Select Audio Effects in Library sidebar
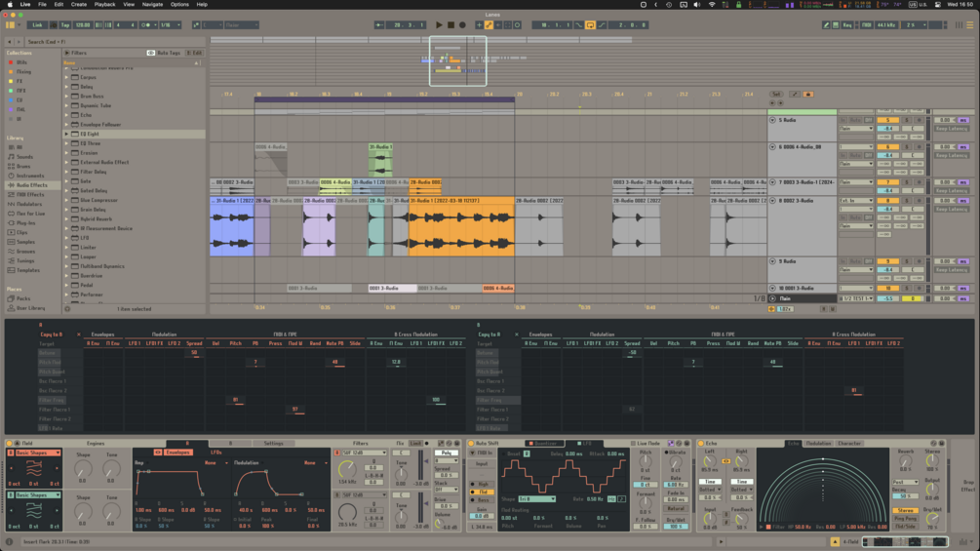The width and height of the screenshot is (980, 551). point(31,185)
